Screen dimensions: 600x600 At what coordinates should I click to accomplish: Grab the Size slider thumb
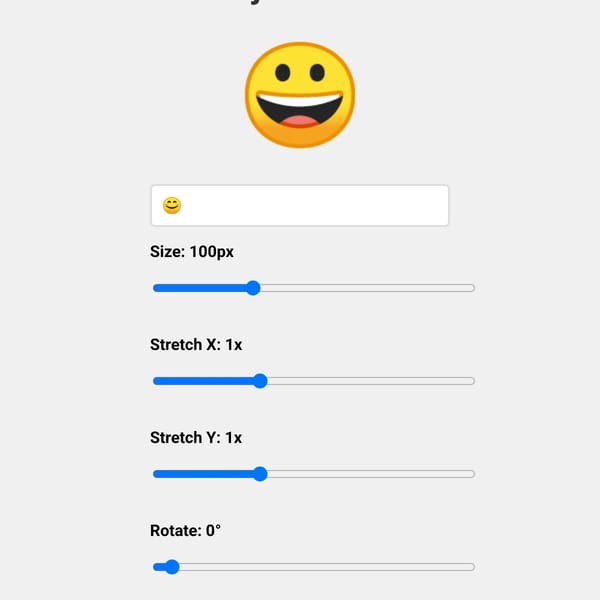click(253, 288)
